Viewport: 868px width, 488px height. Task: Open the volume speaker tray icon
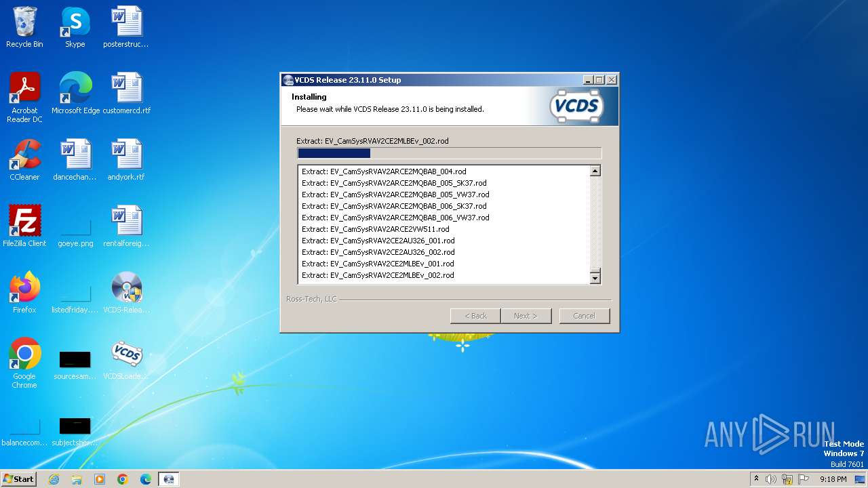tap(771, 479)
